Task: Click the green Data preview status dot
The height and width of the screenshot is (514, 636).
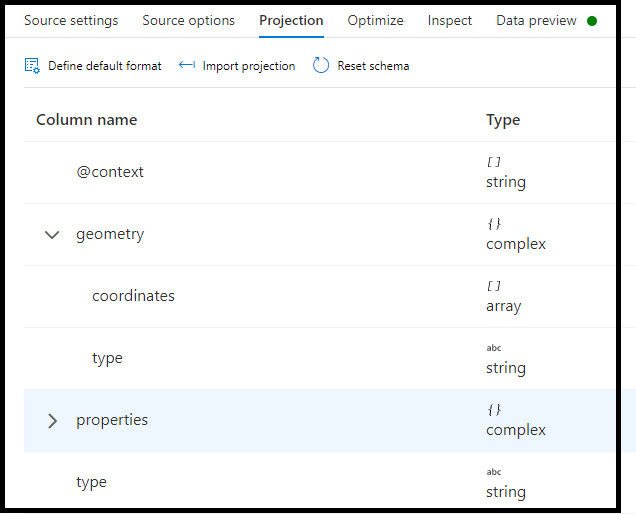Action: [592, 21]
